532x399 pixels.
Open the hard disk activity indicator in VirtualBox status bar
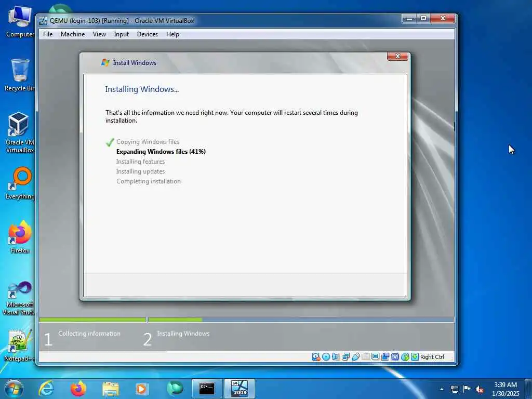(316, 356)
